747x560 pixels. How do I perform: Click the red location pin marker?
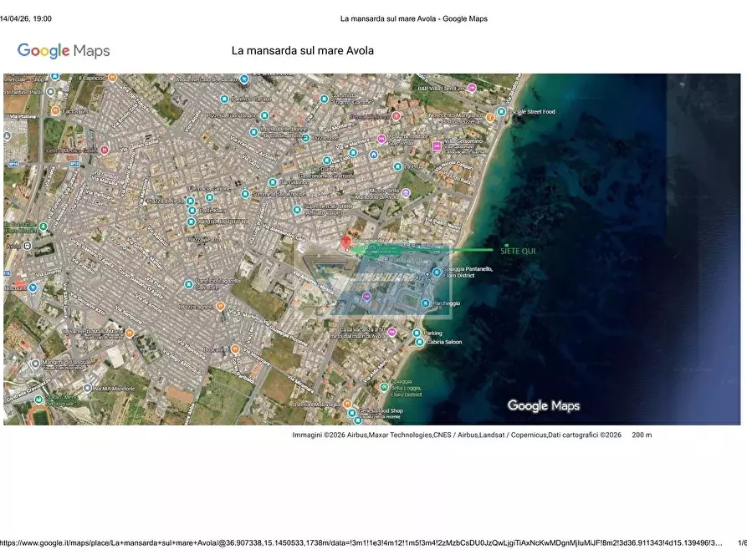pyautogui.click(x=345, y=242)
